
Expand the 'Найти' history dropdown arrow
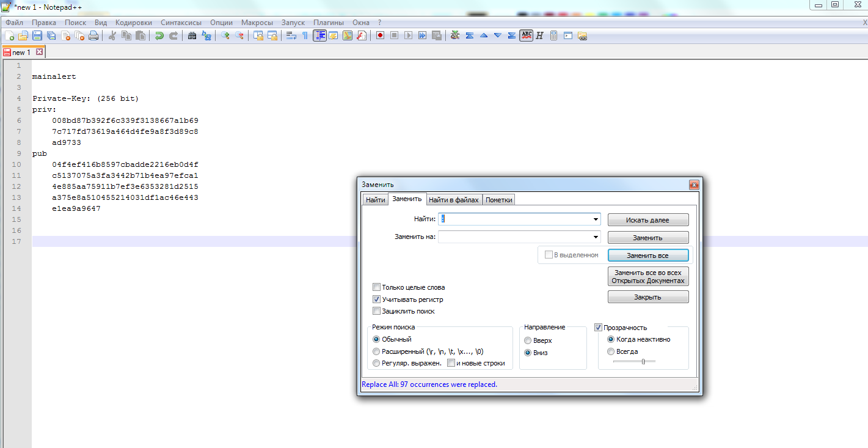[595, 219]
